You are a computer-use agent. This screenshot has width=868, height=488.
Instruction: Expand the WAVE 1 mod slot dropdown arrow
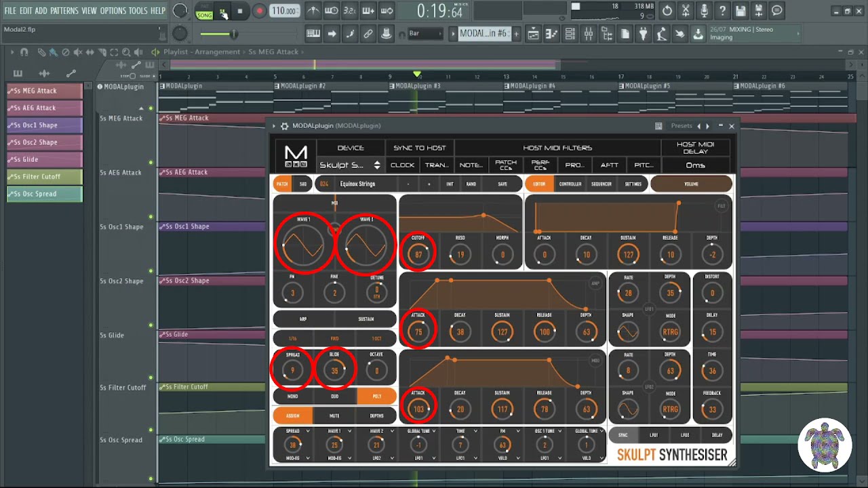coord(350,431)
